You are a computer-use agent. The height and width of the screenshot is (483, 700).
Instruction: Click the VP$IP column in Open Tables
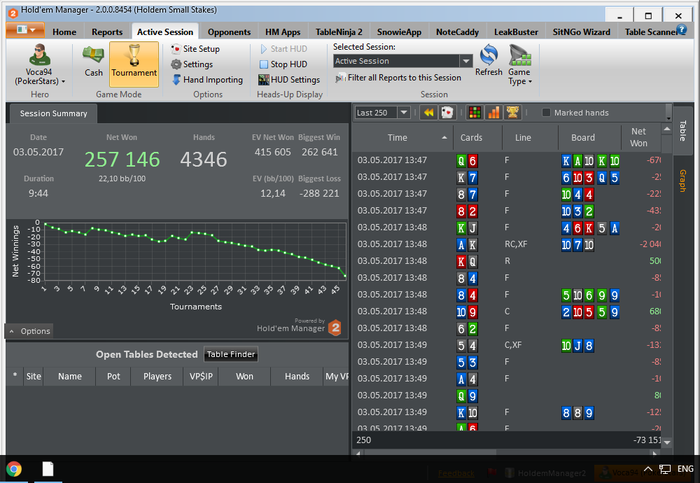pos(201,376)
